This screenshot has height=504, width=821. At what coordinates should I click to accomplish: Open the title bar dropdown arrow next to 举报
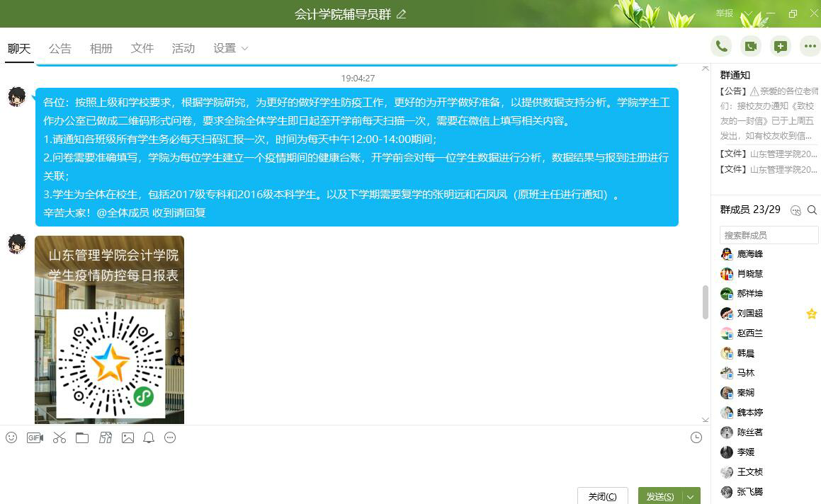pyautogui.click(x=748, y=13)
